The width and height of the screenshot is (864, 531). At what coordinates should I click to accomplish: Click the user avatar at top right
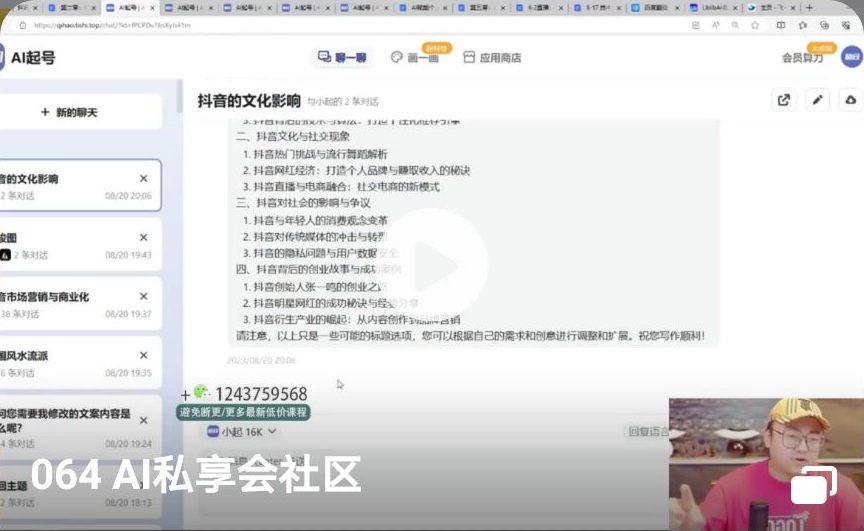pyautogui.click(x=850, y=57)
